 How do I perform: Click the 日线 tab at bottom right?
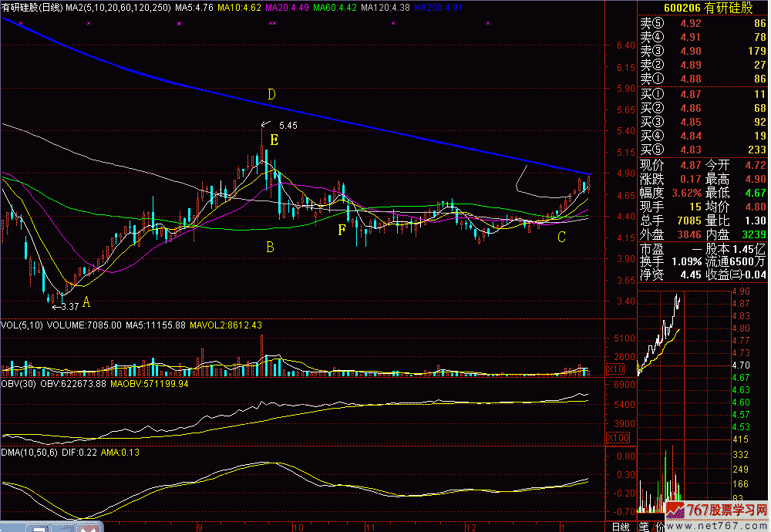click(x=620, y=526)
